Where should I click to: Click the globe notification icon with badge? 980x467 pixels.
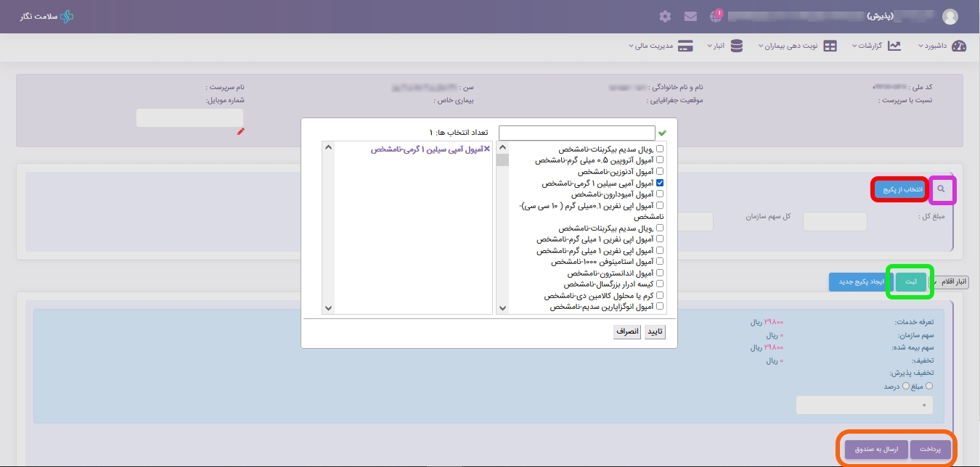716,16
